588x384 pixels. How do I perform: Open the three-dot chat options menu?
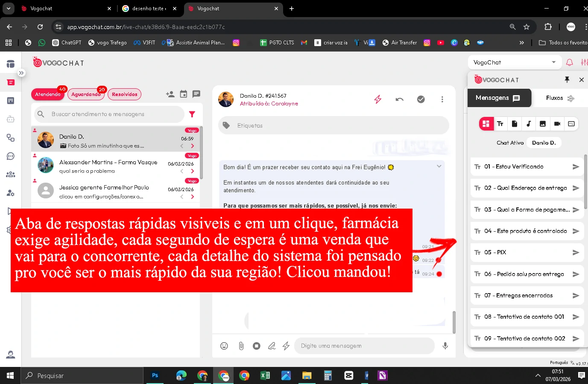[x=442, y=99]
